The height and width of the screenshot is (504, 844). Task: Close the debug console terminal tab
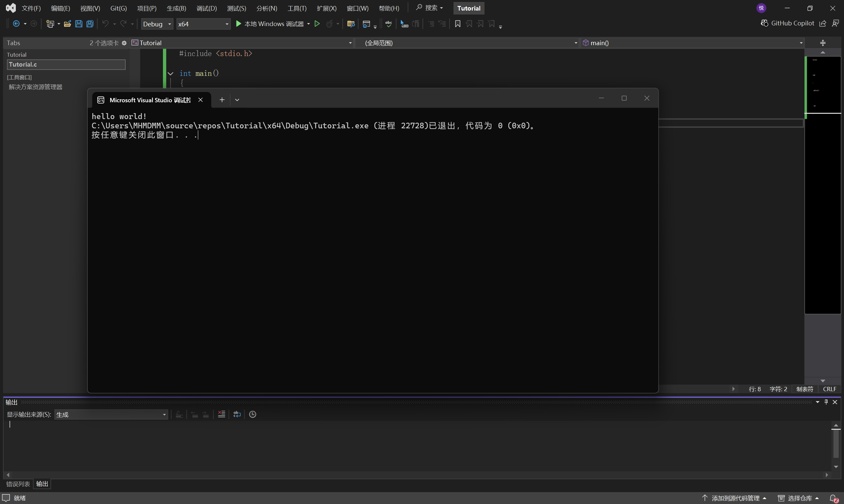[201, 100]
